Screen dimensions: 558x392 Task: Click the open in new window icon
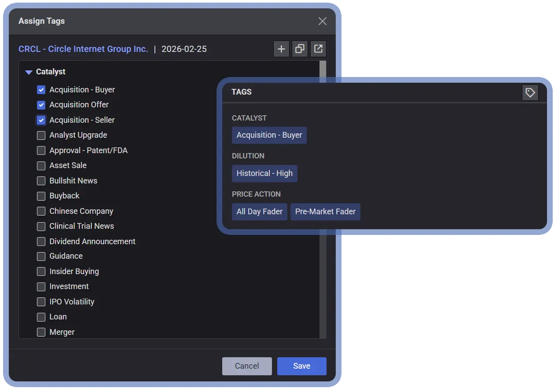(x=318, y=49)
